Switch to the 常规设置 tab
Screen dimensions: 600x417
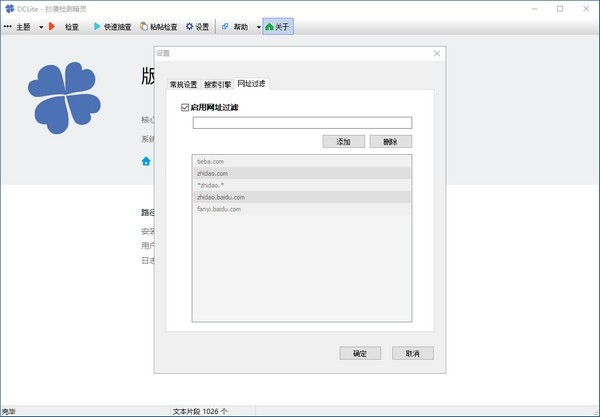[x=183, y=84]
